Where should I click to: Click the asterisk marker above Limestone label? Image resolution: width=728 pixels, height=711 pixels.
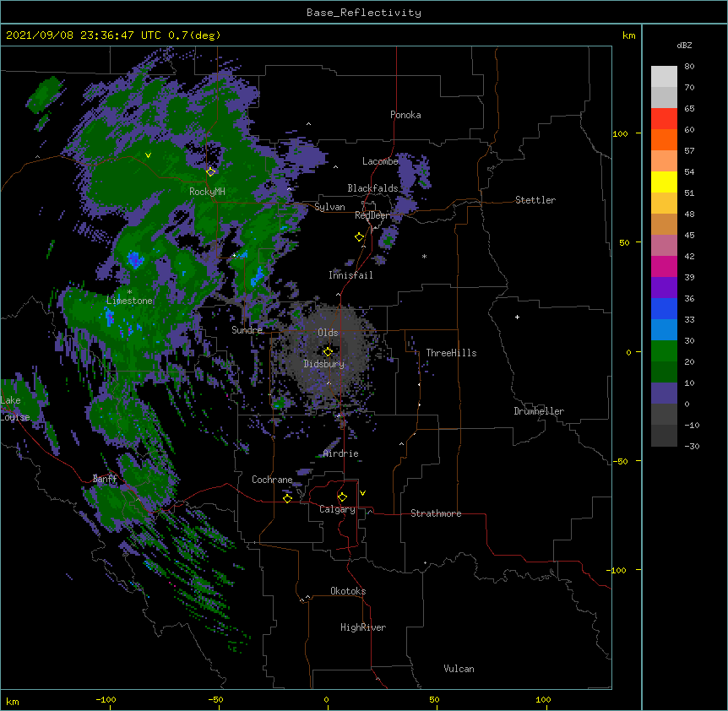129,292
